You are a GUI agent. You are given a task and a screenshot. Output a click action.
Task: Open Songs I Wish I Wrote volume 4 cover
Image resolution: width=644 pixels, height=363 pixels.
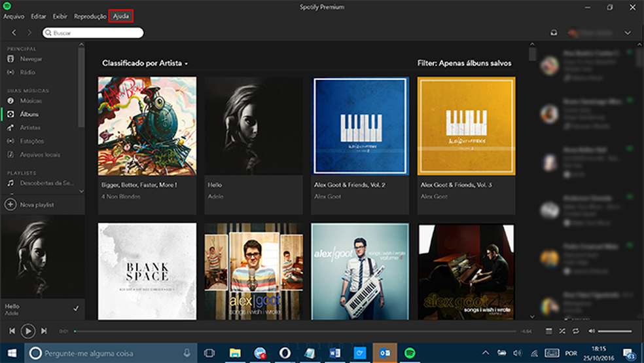point(360,271)
